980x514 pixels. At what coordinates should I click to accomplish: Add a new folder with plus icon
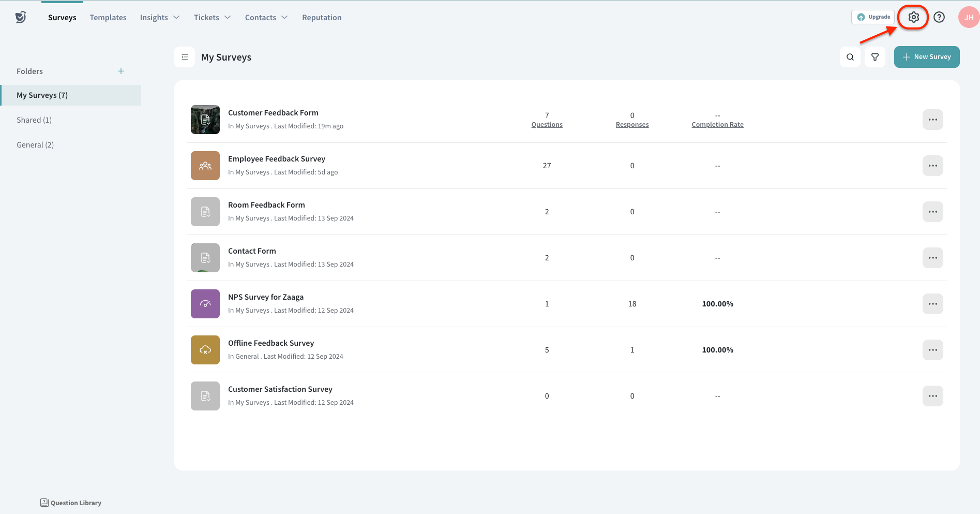point(121,71)
